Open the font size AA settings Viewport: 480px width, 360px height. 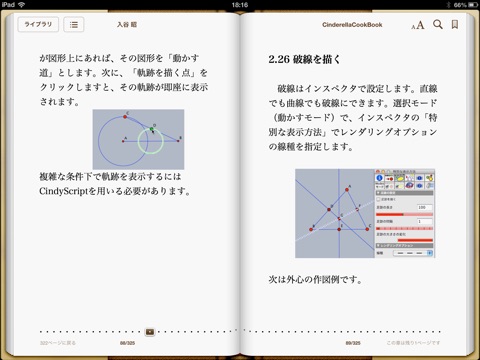(x=418, y=25)
